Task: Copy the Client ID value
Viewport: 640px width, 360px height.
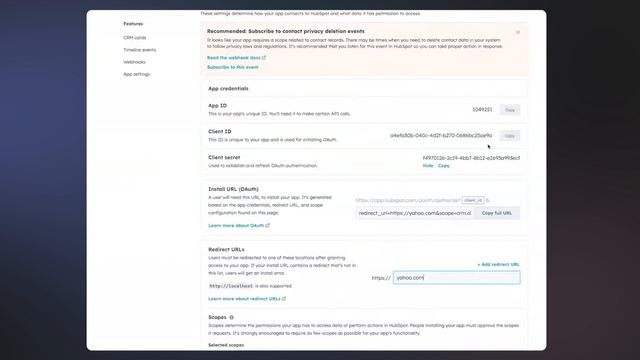Action: tap(510, 136)
